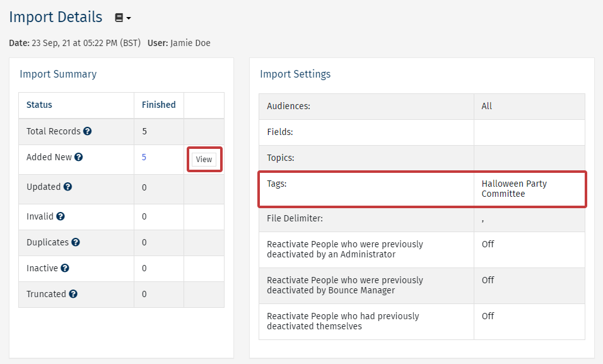Click the Status column header
This screenshot has width=603, height=364.
pos(39,105)
